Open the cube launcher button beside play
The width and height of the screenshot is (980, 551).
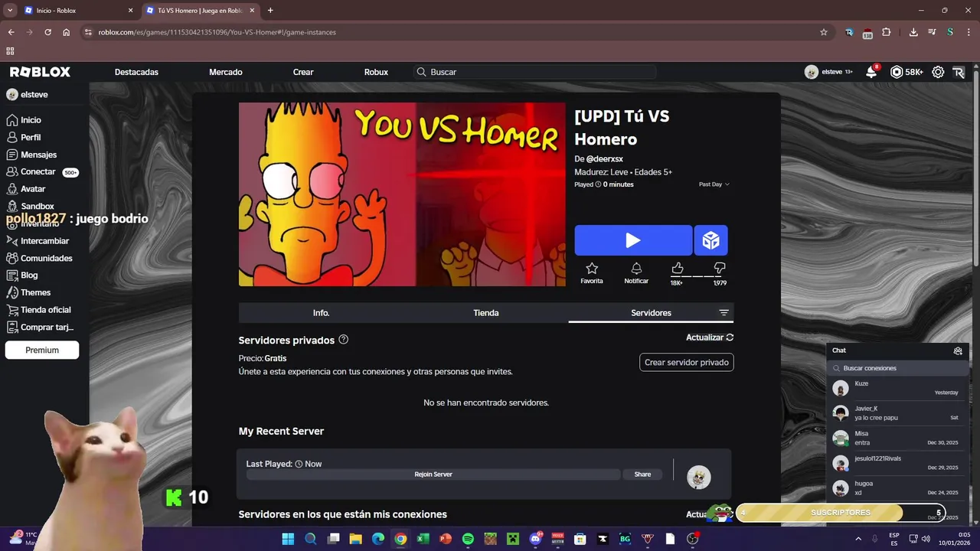click(x=711, y=240)
